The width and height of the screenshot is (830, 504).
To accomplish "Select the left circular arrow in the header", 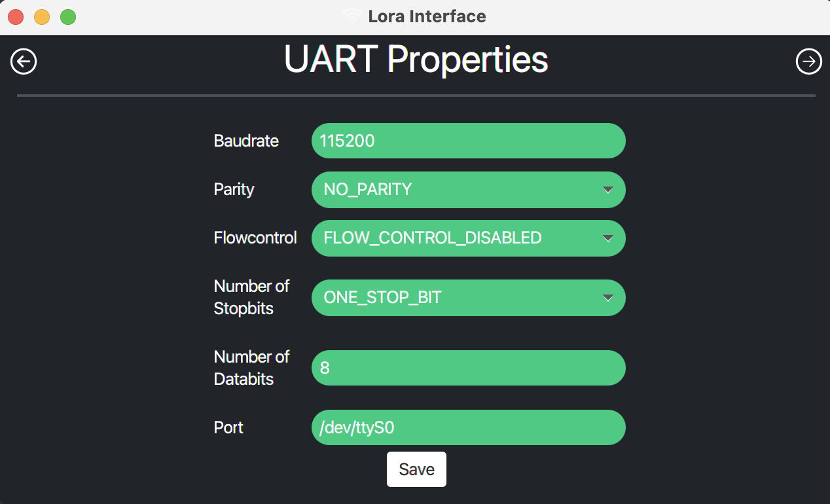I will point(24,61).
